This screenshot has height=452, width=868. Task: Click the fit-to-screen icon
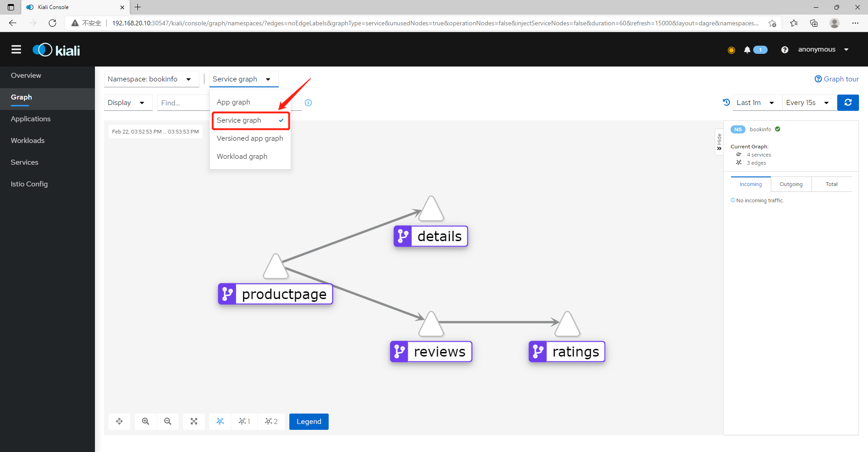(194, 421)
